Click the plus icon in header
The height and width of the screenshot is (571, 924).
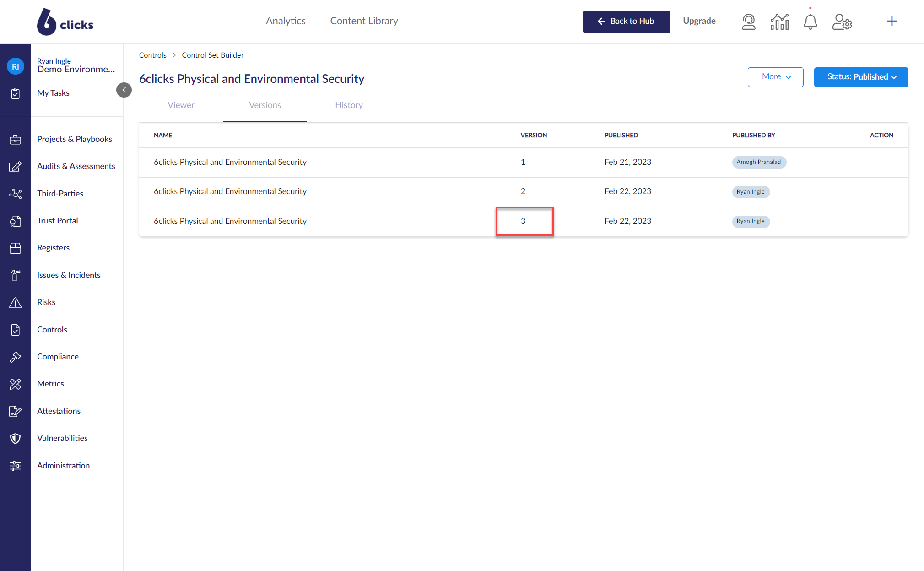point(892,21)
